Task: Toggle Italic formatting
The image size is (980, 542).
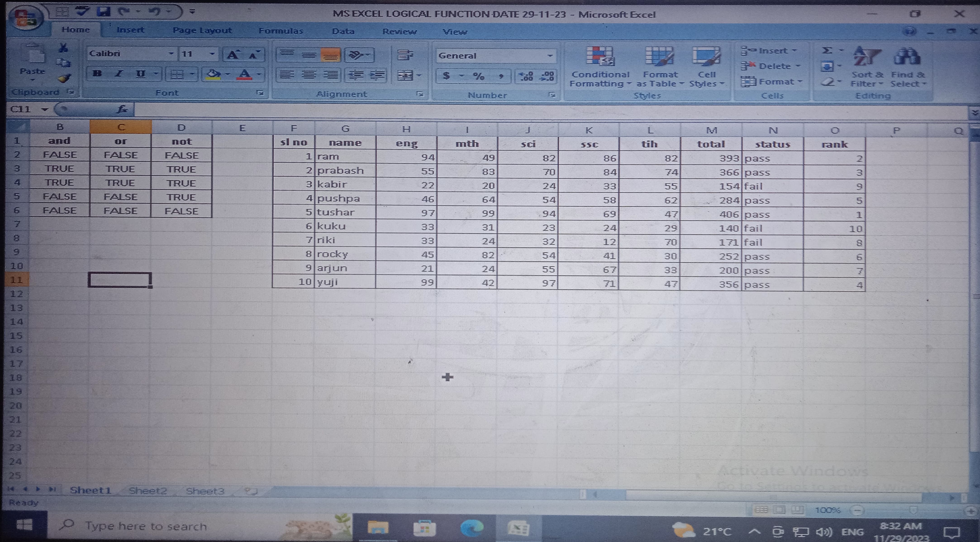Action: 119,74
